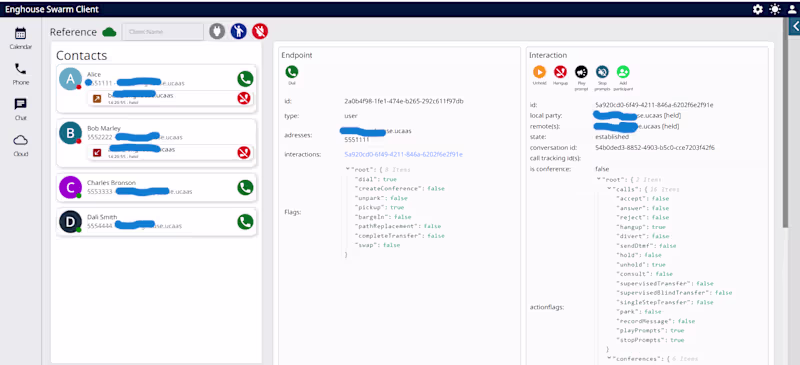Call Dali Smith with the green phone button
The width and height of the screenshot is (800, 365).
pyautogui.click(x=245, y=222)
